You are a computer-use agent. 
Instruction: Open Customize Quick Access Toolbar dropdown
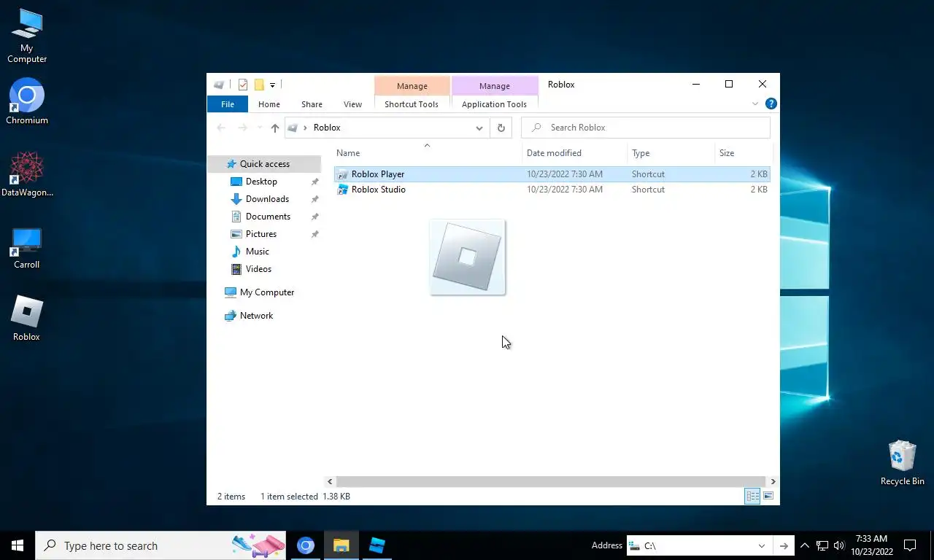pyautogui.click(x=272, y=85)
